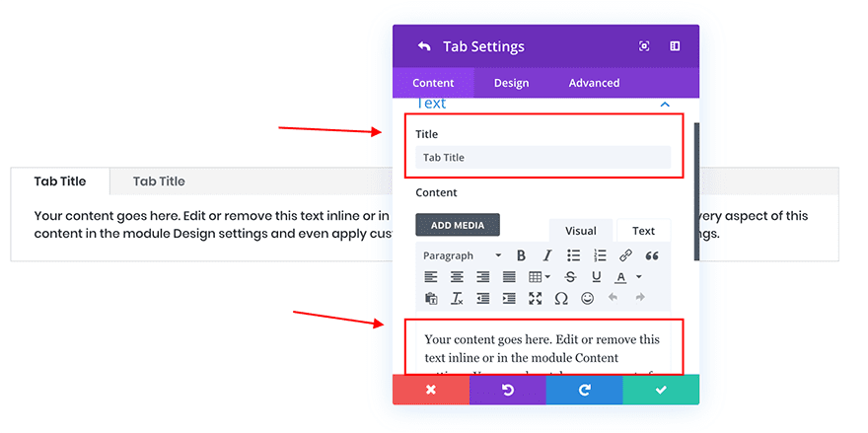The width and height of the screenshot is (868, 433).
Task: Select the second Tab Title tab on page
Action: pos(159,181)
